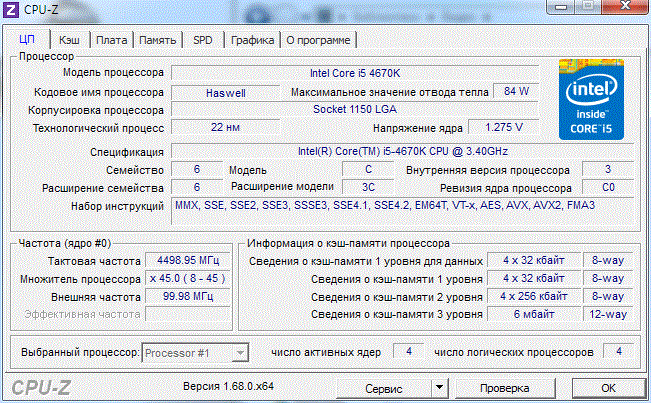The height and width of the screenshot is (403, 651).
Task: Click the Расширение модели value 3C
Action: pos(368,187)
